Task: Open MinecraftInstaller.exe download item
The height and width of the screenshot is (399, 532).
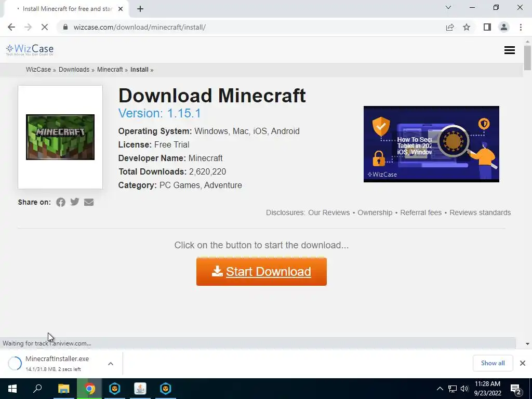Action: (x=57, y=363)
